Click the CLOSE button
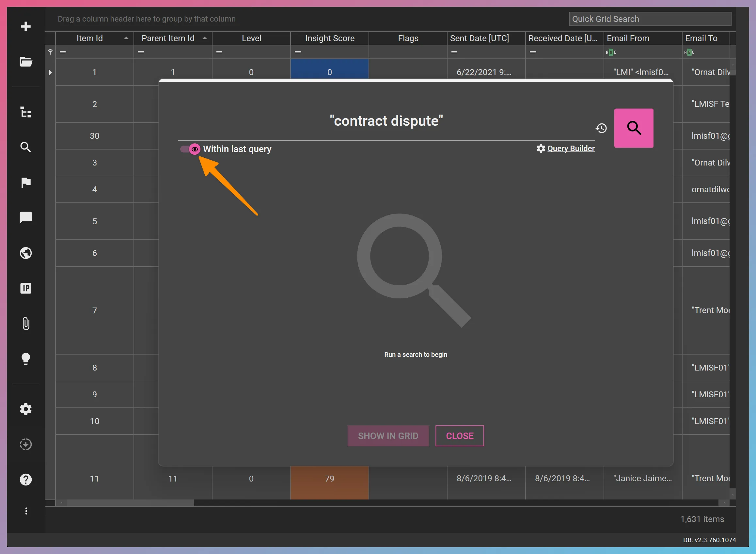Screen dimensions: 756x554 click(x=459, y=435)
